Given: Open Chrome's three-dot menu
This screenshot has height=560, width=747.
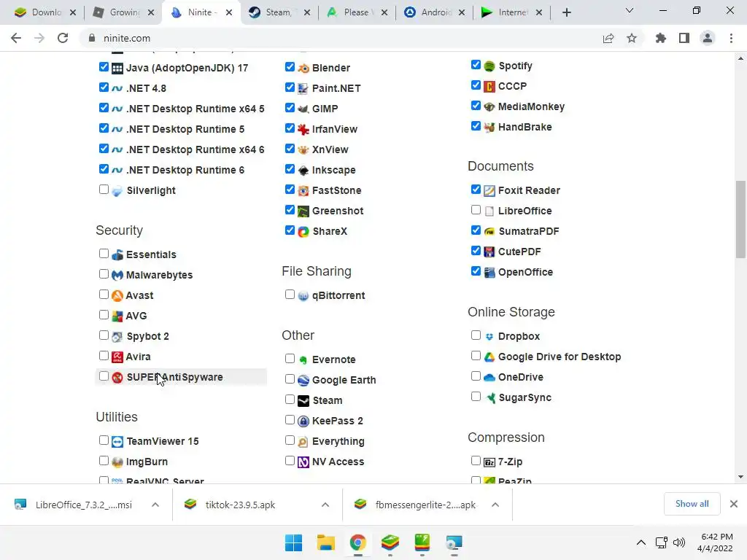Looking at the screenshot, I should (x=731, y=38).
